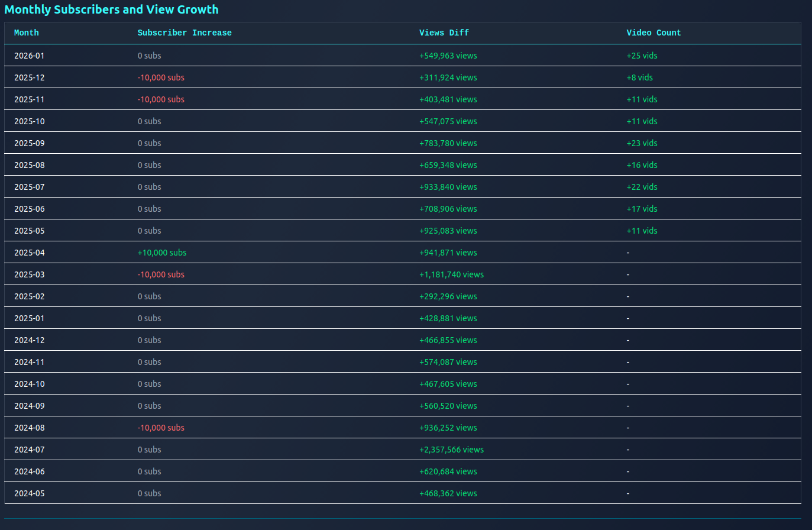The height and width of the screenshot is (530, 812).
Task: Click the +574,087 views value
Action: coord(448,362)
